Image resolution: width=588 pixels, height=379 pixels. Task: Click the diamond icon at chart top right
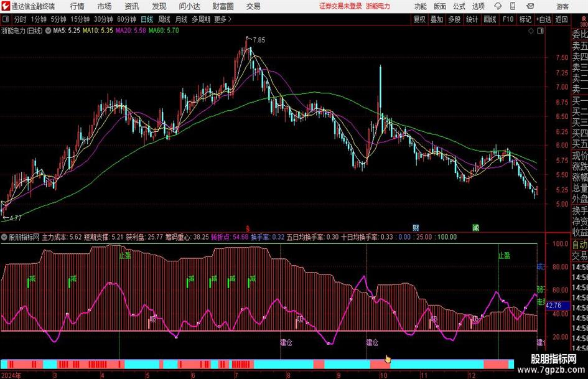click(531, 31)
